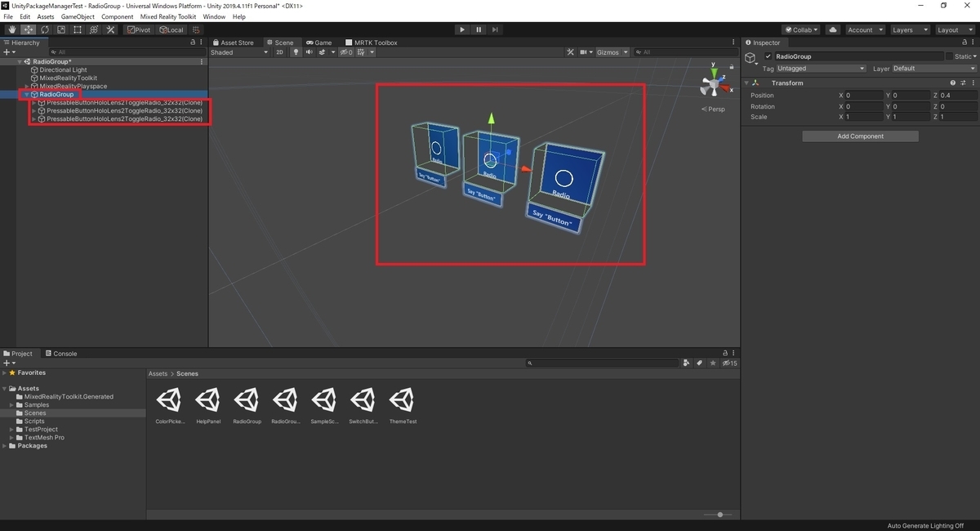Open the Transform component help icon
980x531 pixels.
coord(952,83)
